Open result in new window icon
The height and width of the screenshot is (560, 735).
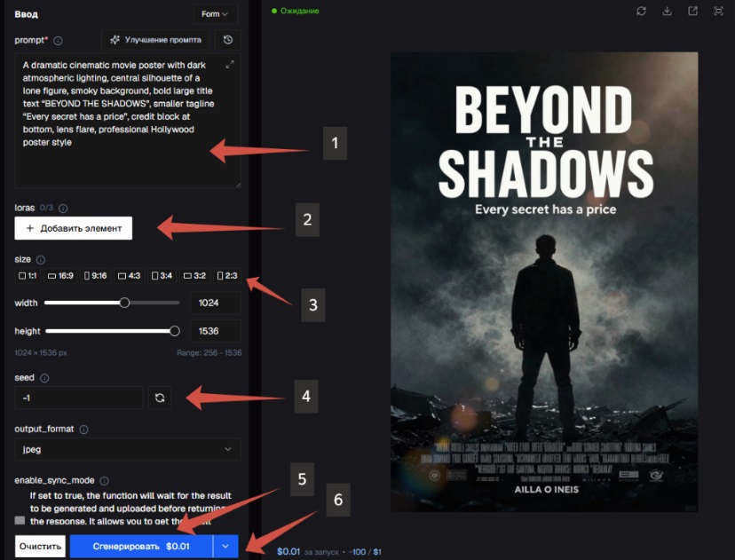tap(692, 11)
